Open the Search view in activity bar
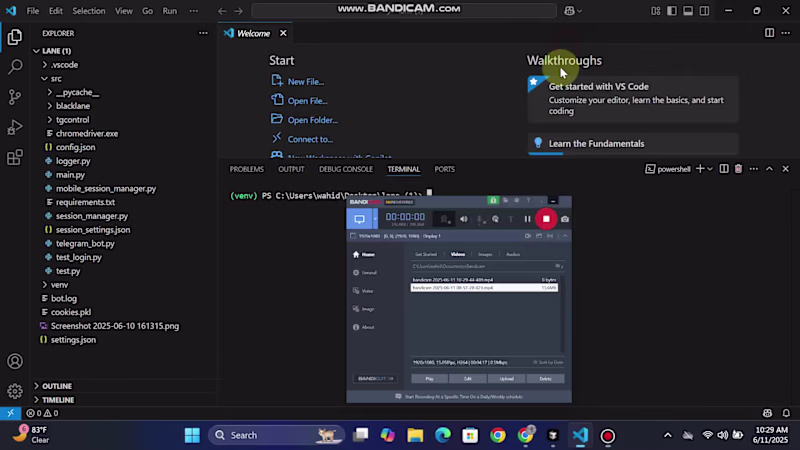The width and height of the screenshot is (800, 450). (x=15, y=66)
